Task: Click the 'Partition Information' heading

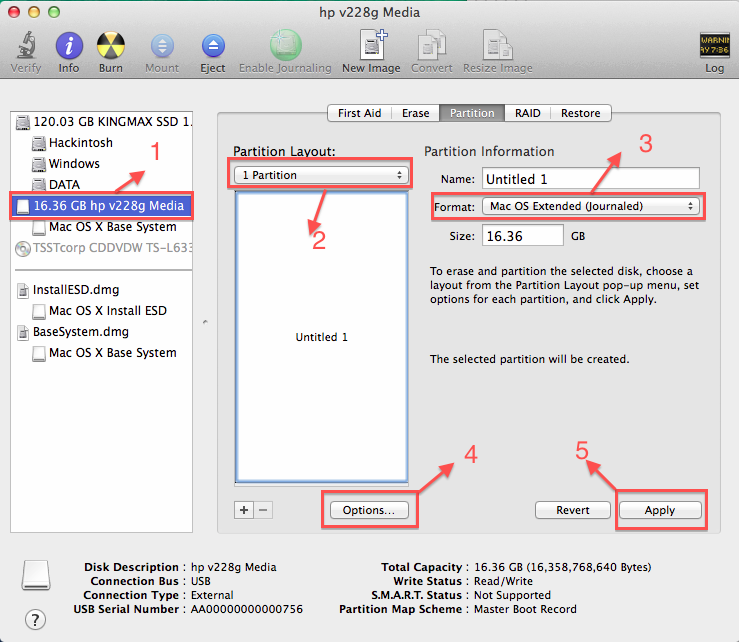Action: point(489,151)
